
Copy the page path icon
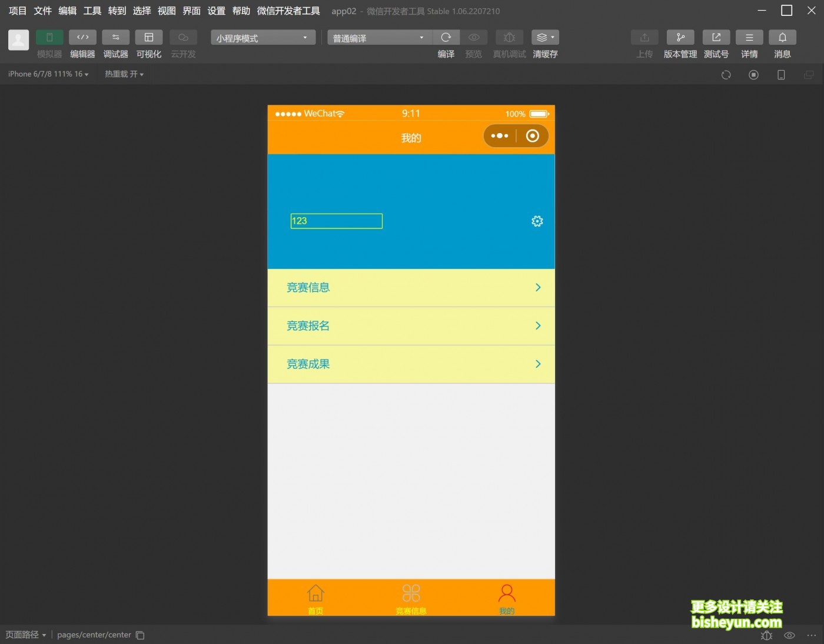point(140,635)
